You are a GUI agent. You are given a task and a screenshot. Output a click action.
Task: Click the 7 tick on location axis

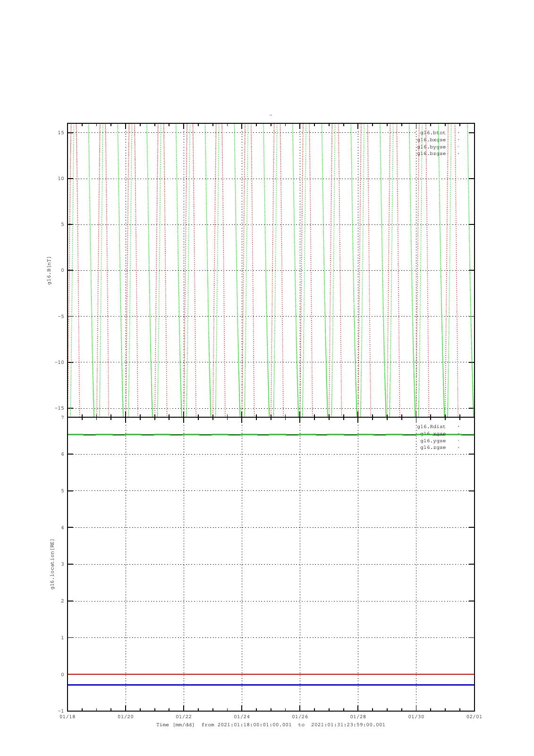[62, 418]
